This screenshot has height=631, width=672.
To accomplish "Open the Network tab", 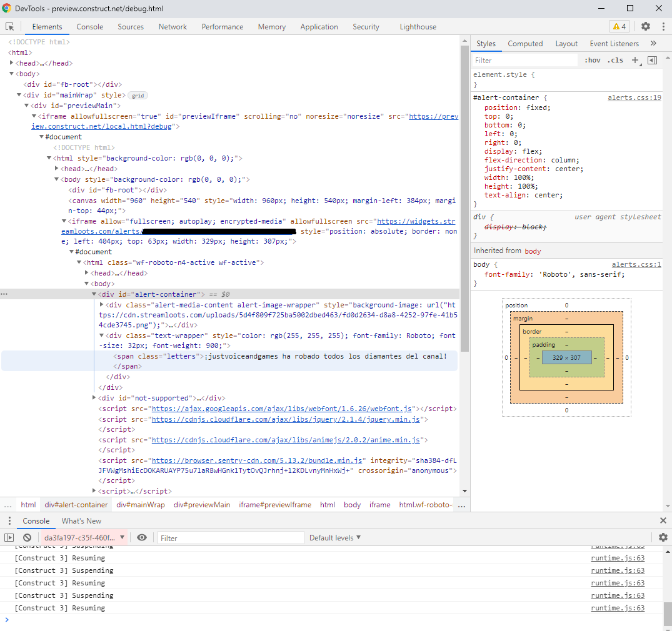I will point(173,27).
